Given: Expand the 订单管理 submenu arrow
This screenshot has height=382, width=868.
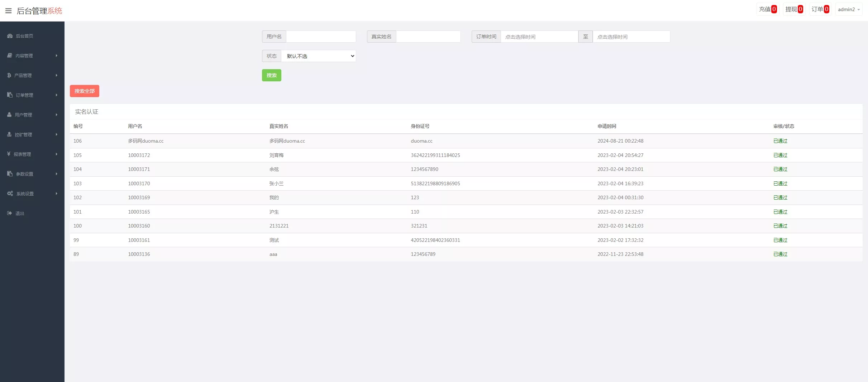Looking at the screenshot, I should [x=56, y=95].
